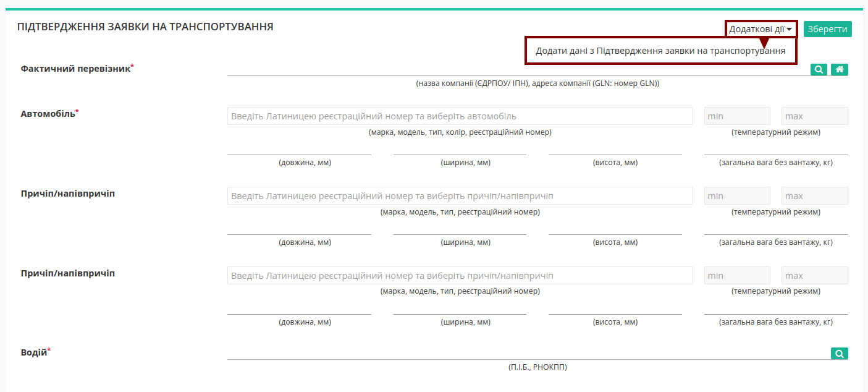Click first Причіп/напівпричіп загальна вага field
Viewport: 868px width, 392px height.
click(x=776, y=228)
